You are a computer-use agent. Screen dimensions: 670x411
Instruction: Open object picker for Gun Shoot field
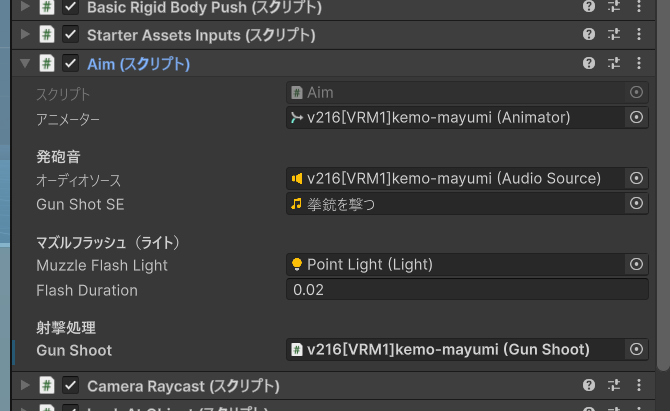click(x=636, y=350)
